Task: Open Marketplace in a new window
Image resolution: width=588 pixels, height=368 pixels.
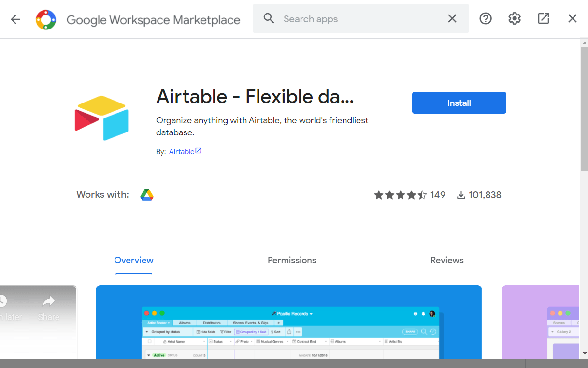Action: pos(544,19)
